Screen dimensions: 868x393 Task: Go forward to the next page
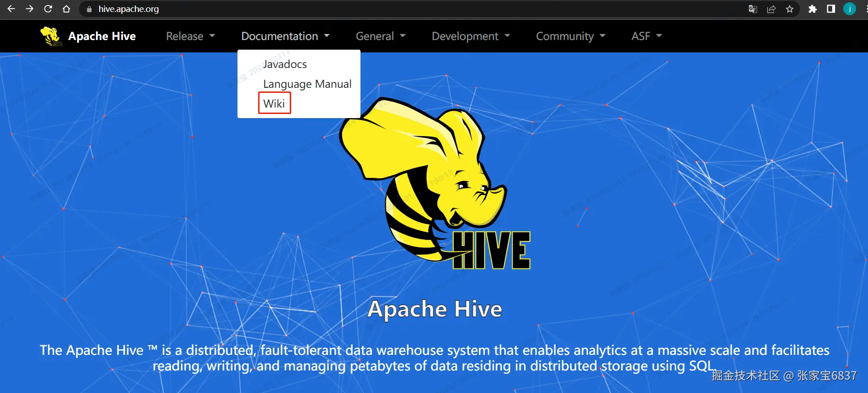coord(29,9)
